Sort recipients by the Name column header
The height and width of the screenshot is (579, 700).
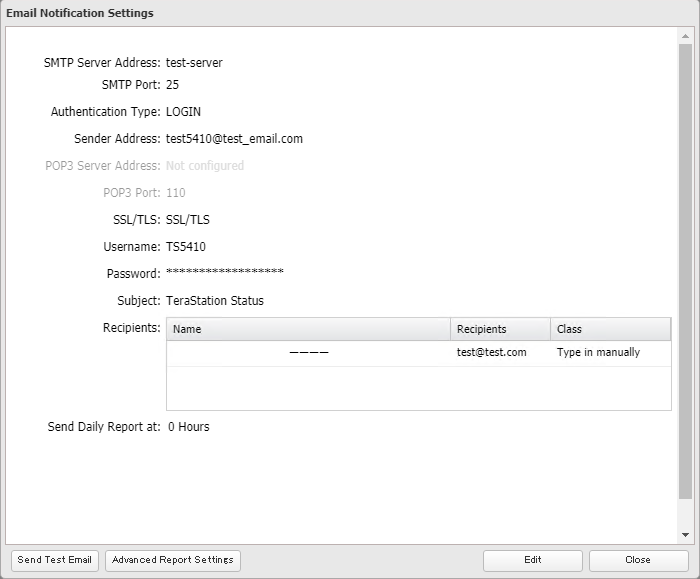click(308, 329)
